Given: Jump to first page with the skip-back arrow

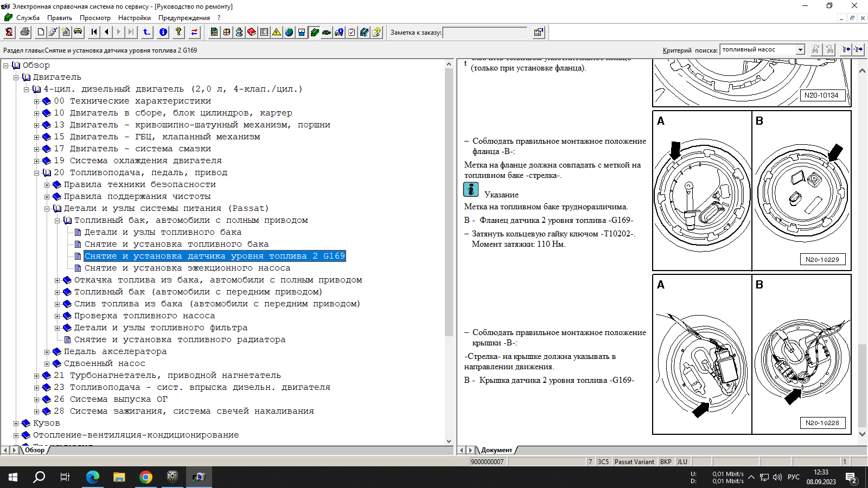Looking at the screenshot, I should click(x=94, y=32).
